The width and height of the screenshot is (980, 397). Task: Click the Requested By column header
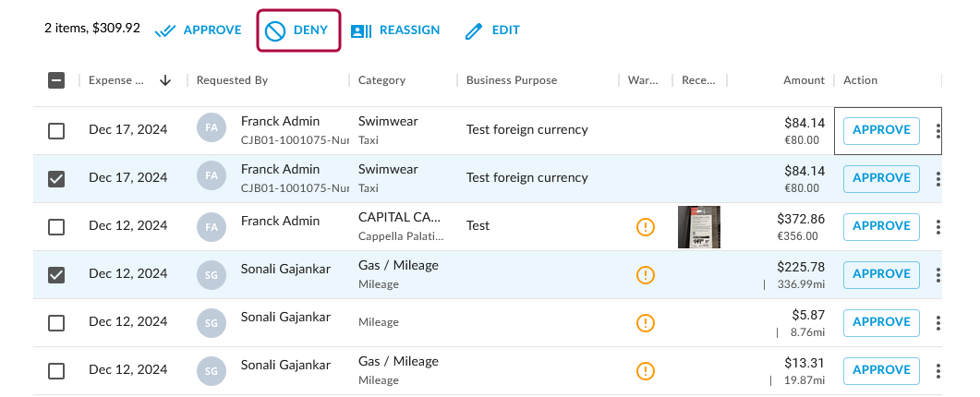232,80
